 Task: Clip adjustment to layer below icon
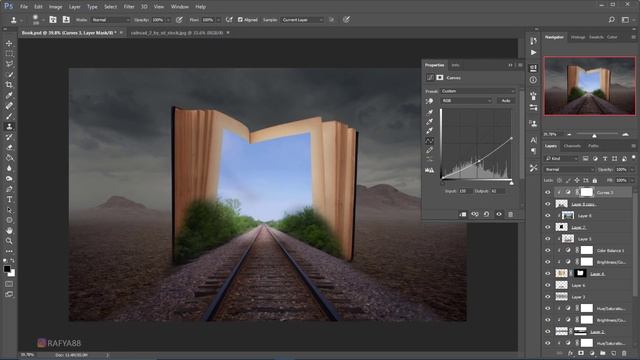(463, 214)
